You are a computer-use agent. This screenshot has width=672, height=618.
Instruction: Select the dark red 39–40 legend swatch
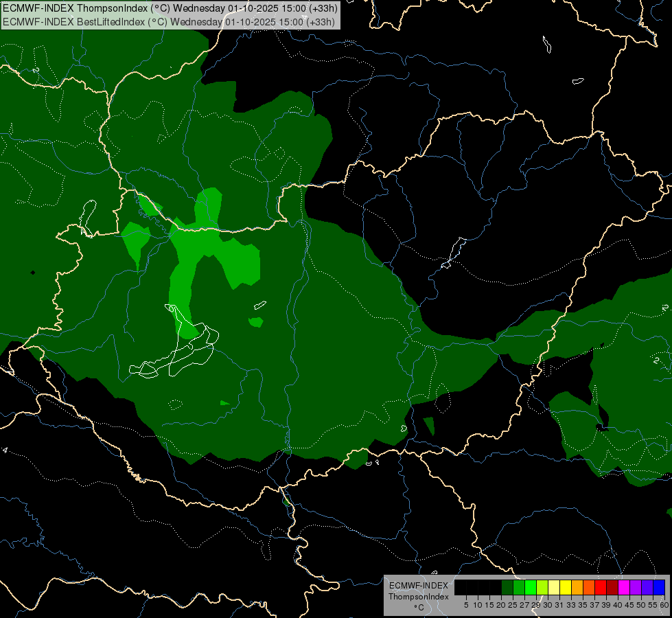click(612, 587)
